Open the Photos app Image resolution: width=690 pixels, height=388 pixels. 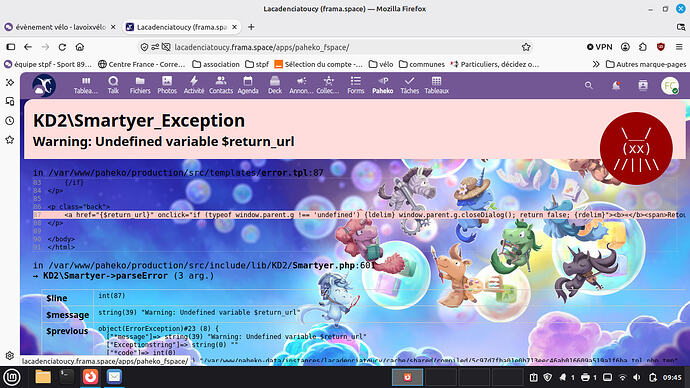coord(167,85)
